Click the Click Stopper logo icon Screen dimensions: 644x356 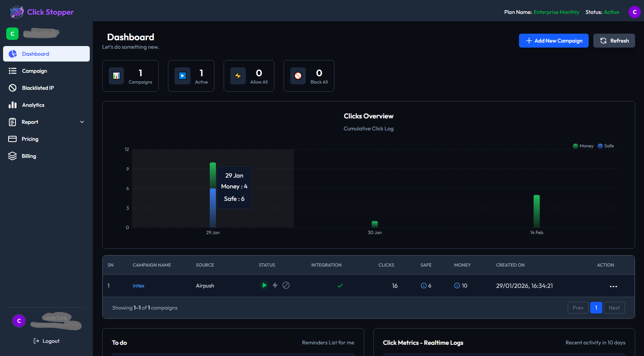[17, 12]
